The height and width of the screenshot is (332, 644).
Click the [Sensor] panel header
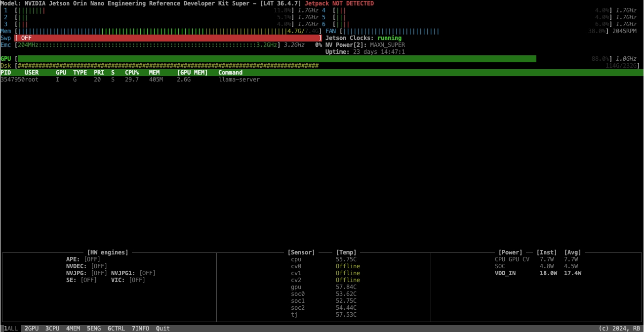click(301, 252)
